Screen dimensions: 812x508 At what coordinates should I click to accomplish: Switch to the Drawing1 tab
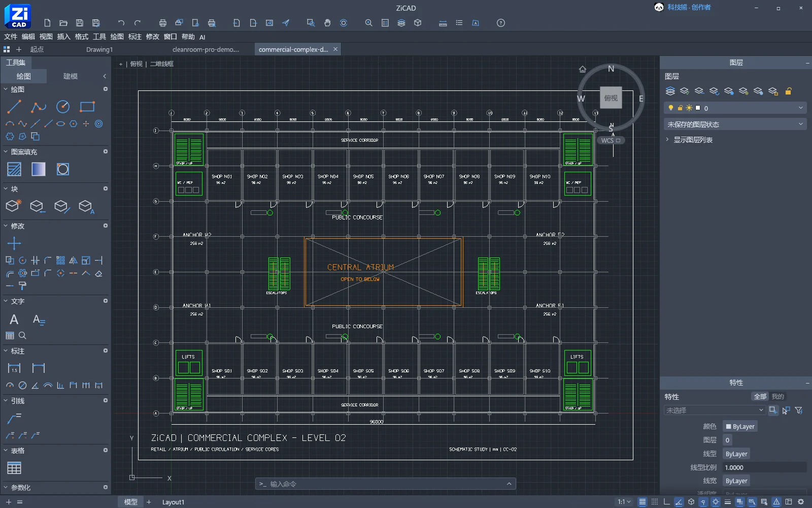click(99, 49)
